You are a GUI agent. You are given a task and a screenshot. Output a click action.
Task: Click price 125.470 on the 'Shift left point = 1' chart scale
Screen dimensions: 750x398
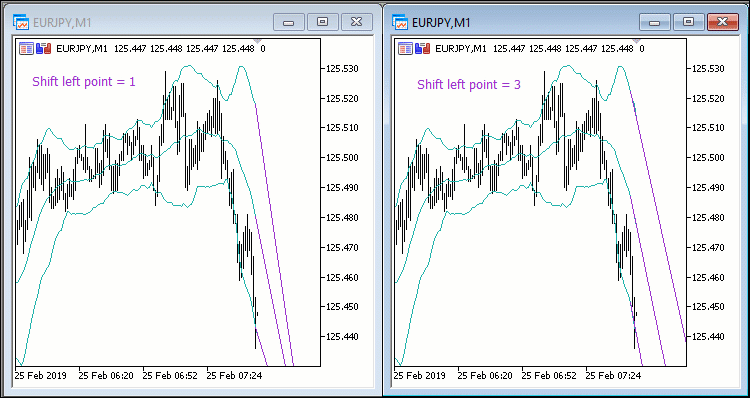coord(342,248)
